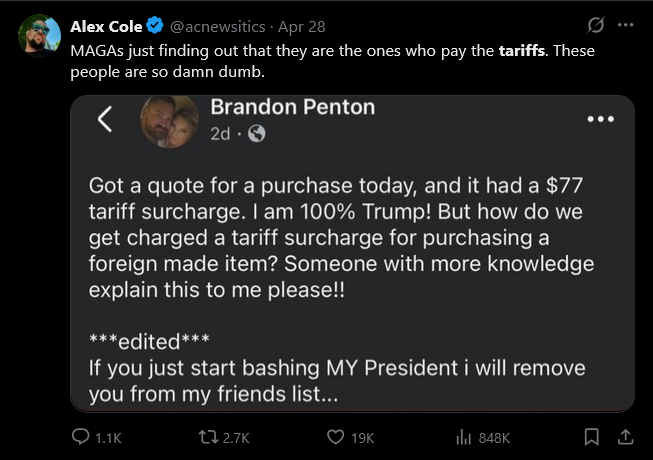Like the tweet with the heart icon

[x=338, y=437]
